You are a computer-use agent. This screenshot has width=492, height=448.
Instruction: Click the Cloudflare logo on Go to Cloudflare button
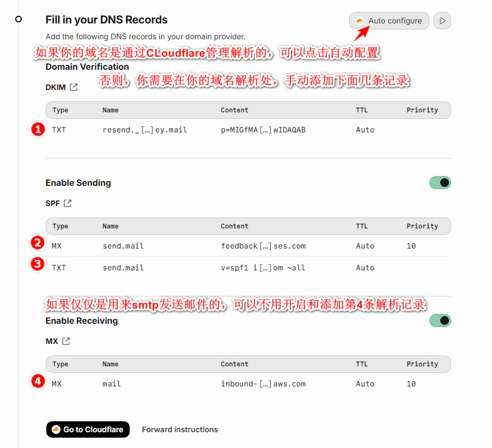point(54,429)
